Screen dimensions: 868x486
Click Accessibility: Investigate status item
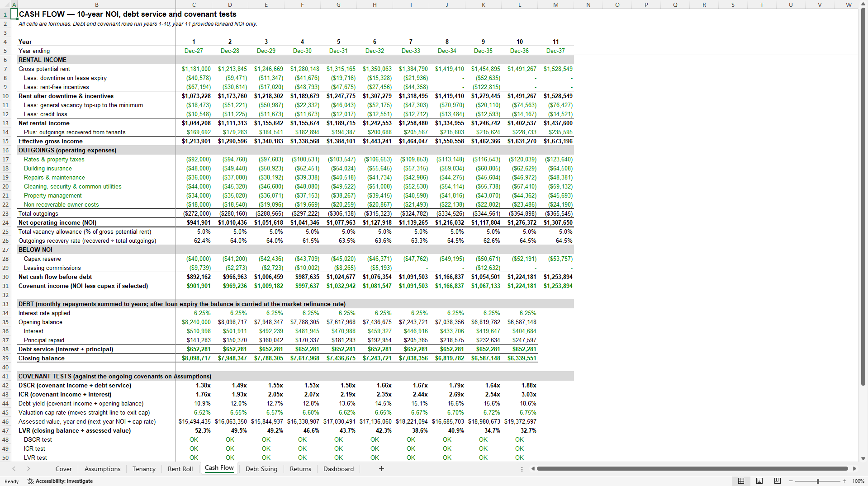(x=60, y=481)
